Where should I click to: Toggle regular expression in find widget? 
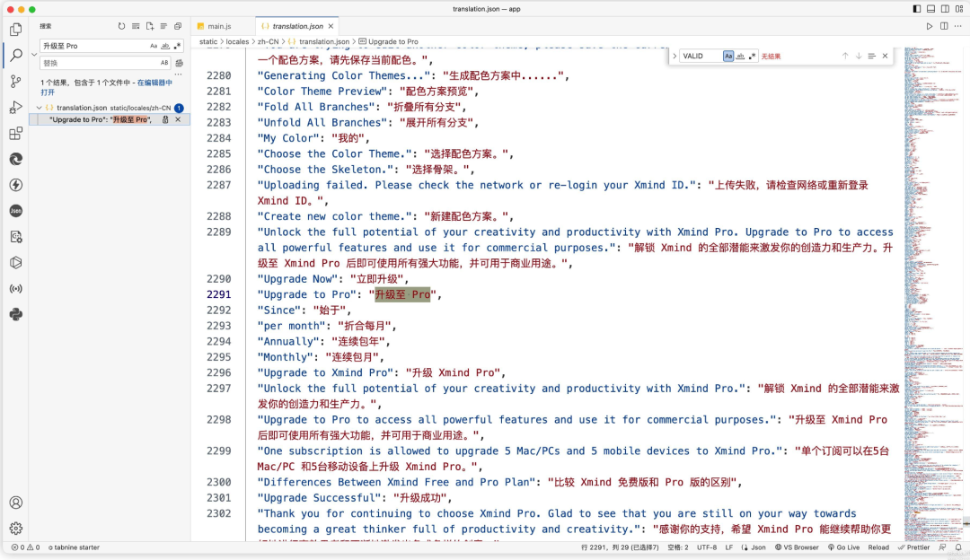(753, 56)
